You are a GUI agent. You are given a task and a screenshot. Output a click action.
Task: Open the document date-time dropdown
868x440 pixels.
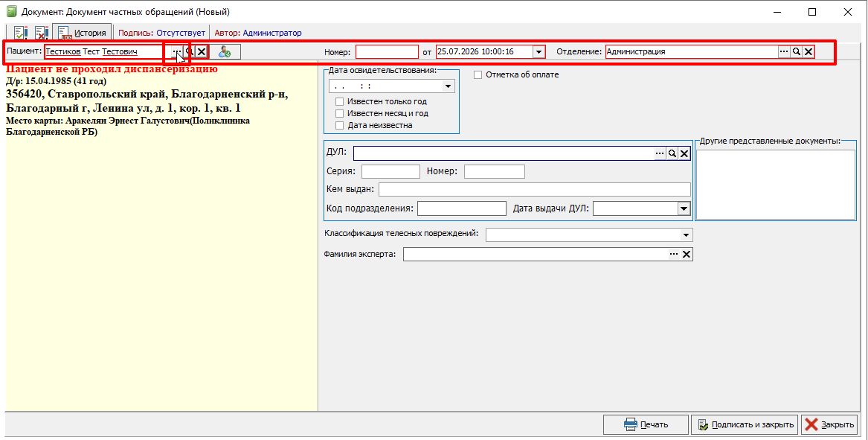[539, 51]
